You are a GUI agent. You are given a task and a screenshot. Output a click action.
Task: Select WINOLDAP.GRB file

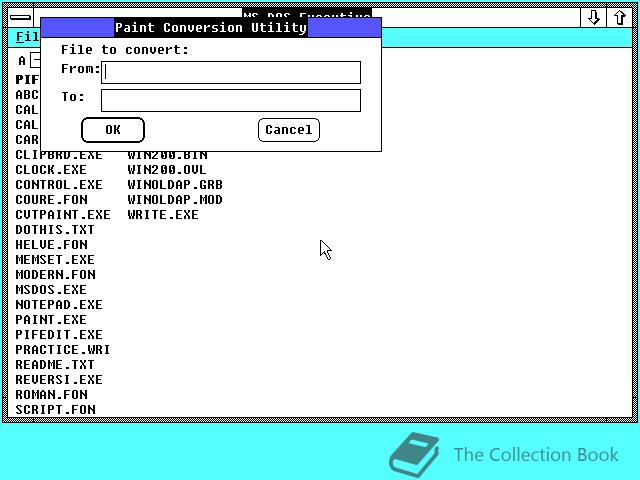pos(175,185)
